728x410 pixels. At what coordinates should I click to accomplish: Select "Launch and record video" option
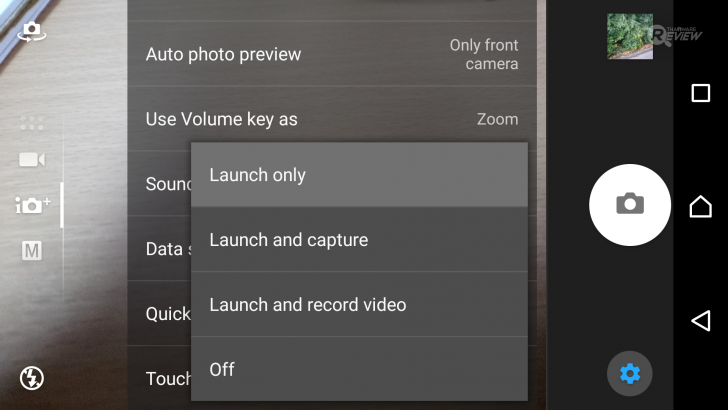(x=359, y=305)
